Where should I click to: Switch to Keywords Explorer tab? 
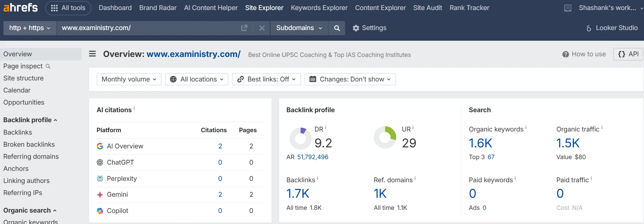click(319, 8)
